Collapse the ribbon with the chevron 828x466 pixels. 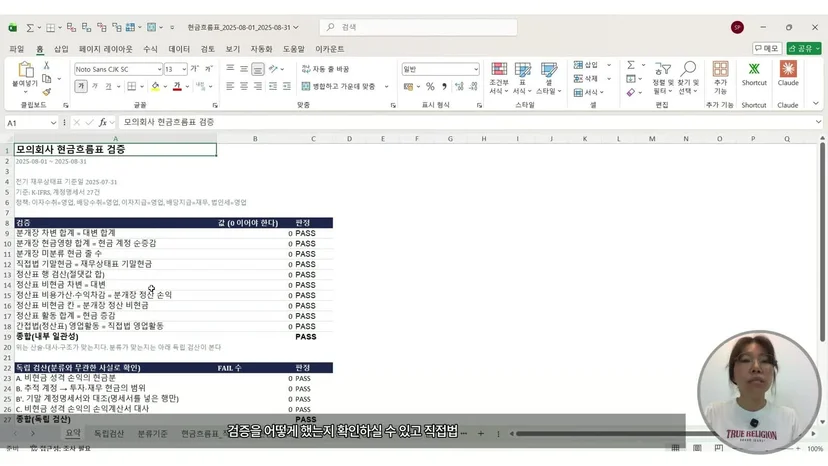click(x=816, y=104)
